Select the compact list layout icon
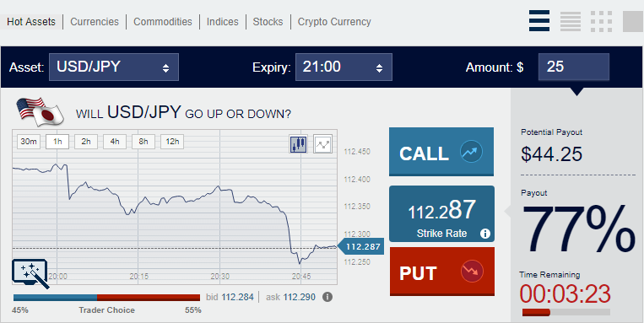644x323 pixels. (x=571, y=21)
